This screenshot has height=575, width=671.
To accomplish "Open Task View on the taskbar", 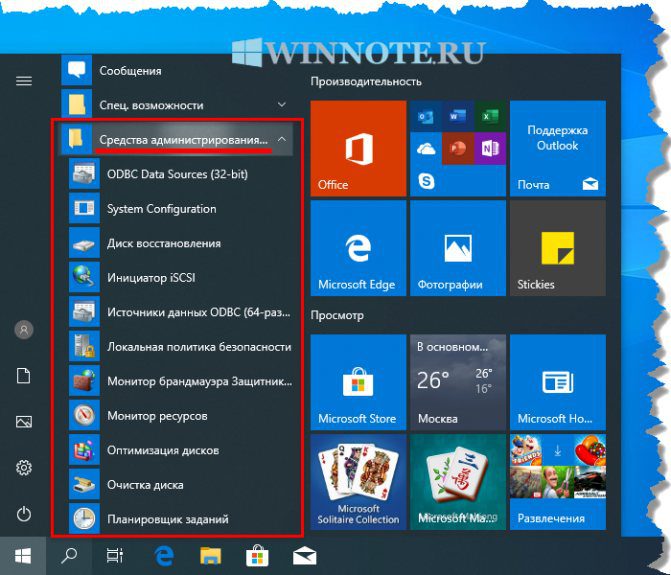I will pos(115,556).
